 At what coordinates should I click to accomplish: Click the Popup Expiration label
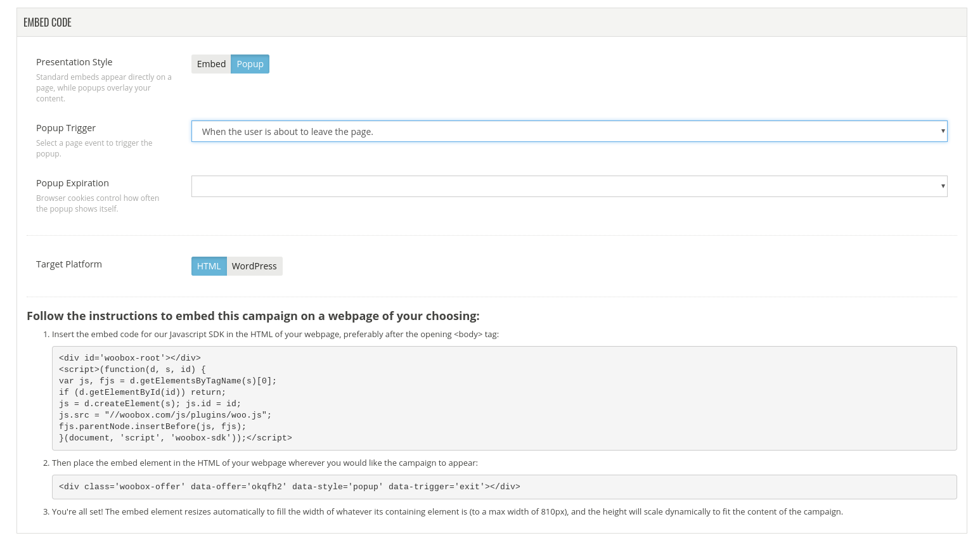(72, 183)
